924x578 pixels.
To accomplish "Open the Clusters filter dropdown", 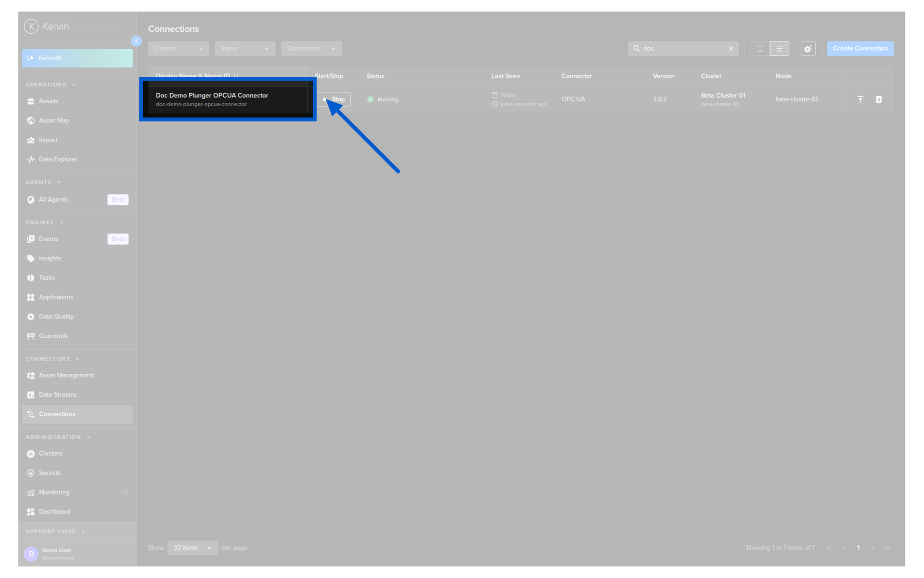I will [179, 49].
